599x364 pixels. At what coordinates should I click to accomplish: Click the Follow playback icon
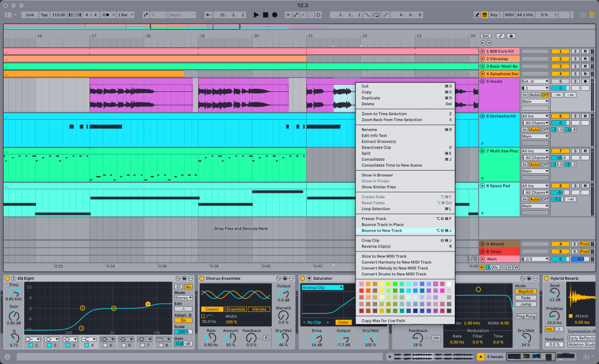pos(209,15)
